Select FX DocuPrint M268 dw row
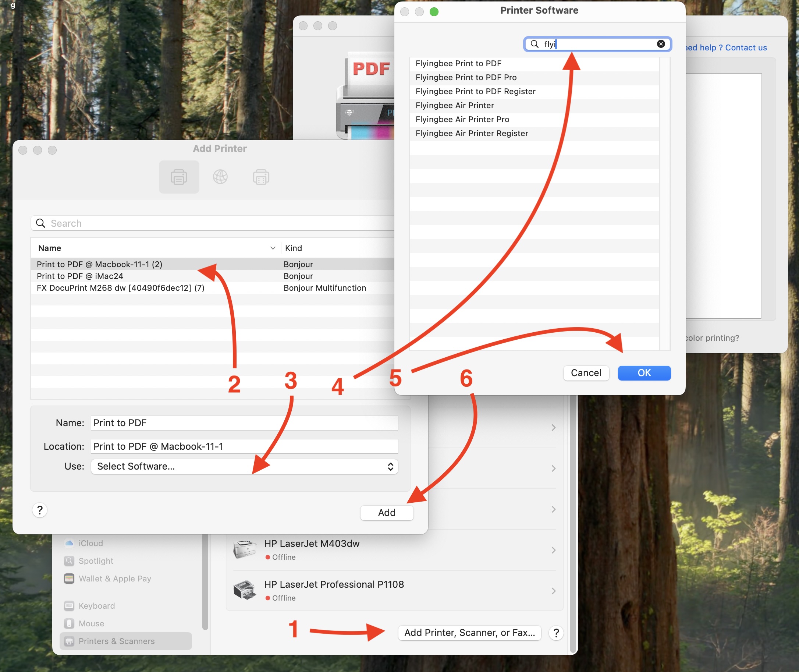This screenshot has width=799, height=672. (213, 288)
